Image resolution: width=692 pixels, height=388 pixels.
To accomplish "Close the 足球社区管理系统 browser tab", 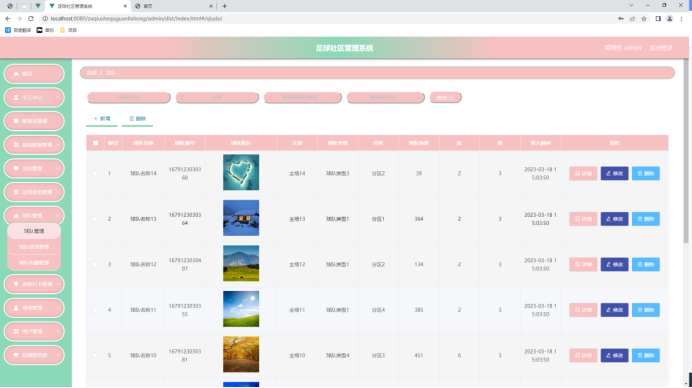I will pyautogui.click(x=125, y=6).
